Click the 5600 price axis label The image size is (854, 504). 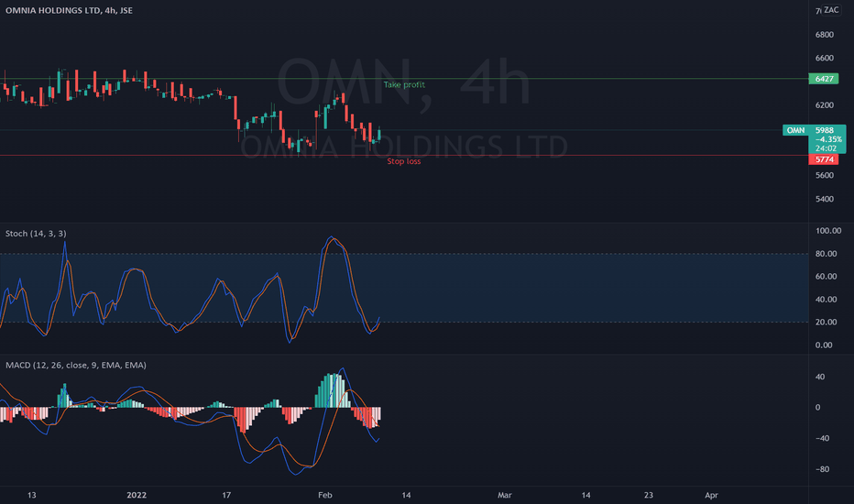825,175
